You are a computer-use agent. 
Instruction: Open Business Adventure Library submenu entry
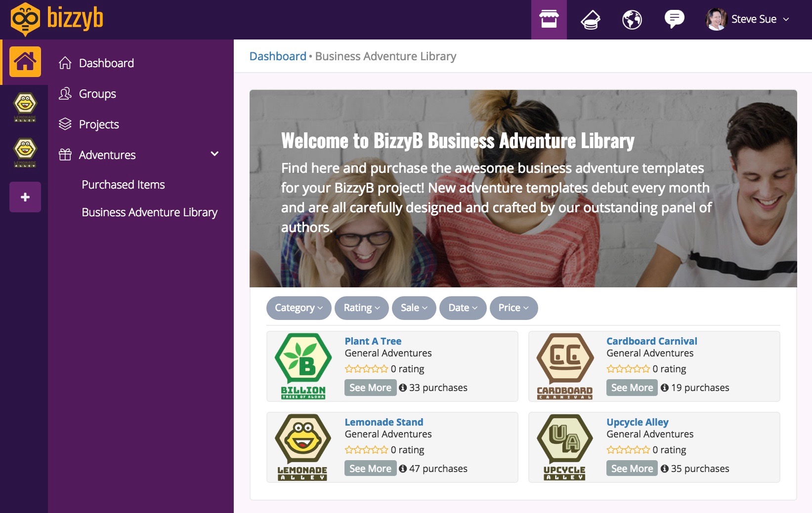150,212
